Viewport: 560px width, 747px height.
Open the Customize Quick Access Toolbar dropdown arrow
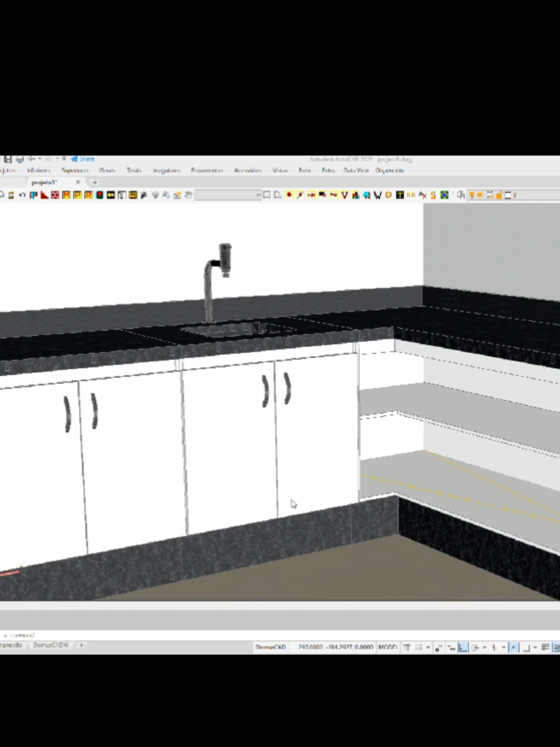pyautogui.click(x=64, y=159)
